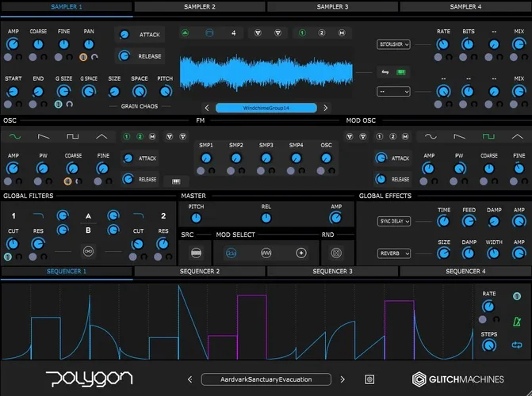Screen dimensions: 532x396
Task: Click the preset randomize dice icon
Action: [x=369, y=379]
